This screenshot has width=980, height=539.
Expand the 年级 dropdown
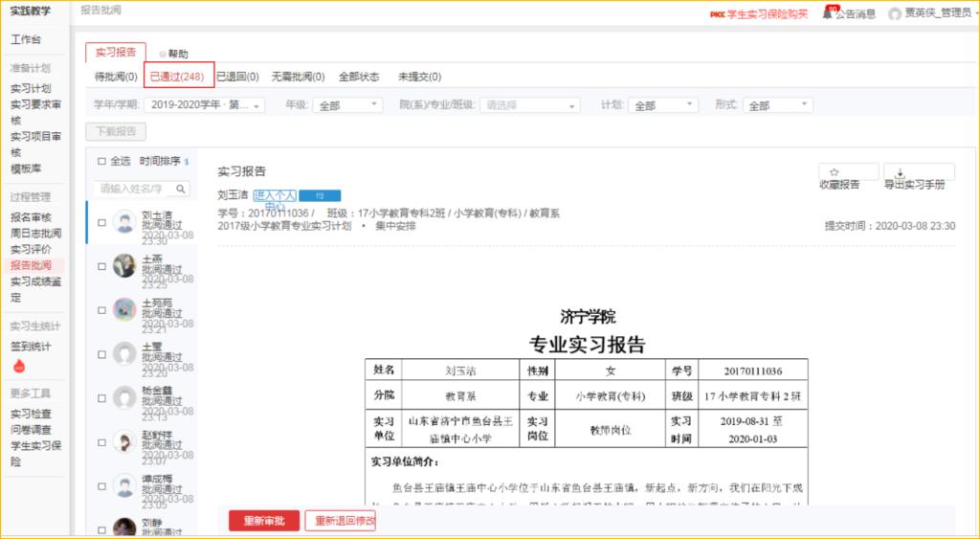pos(348,105)
